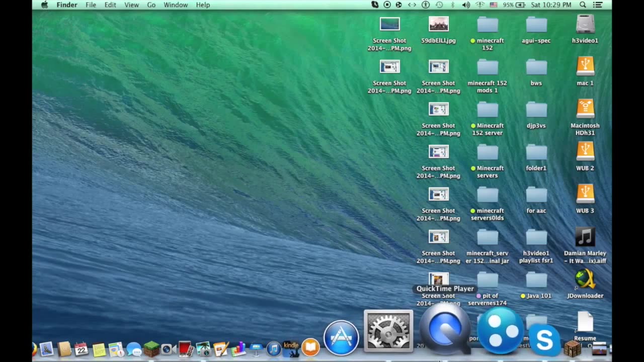Open QuickTime Player from the dock
This screenshot has height=362, width=644.
click(445, 329)
